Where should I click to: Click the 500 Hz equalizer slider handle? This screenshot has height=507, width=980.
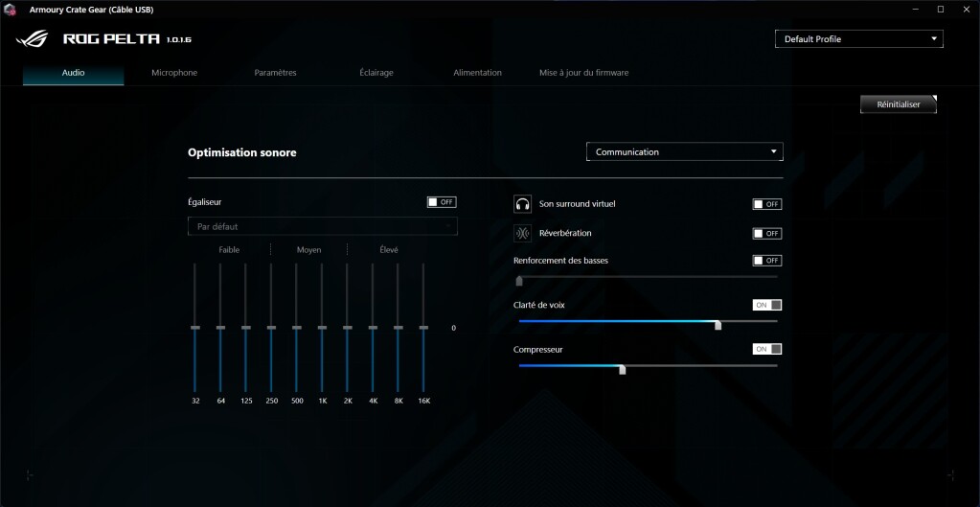tap(297, 328)
